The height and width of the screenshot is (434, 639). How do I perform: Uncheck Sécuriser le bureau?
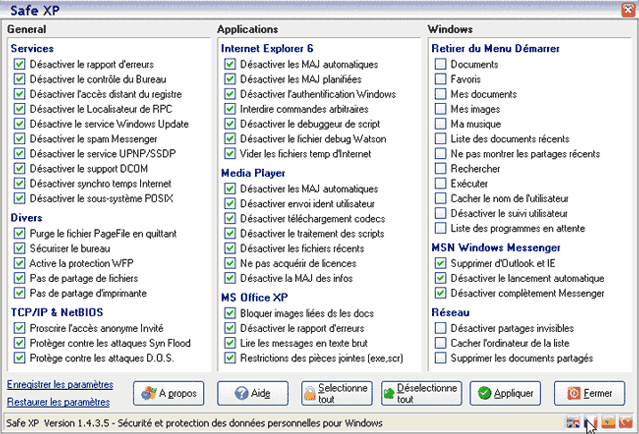pyautogui.click(x=19, y=248)
